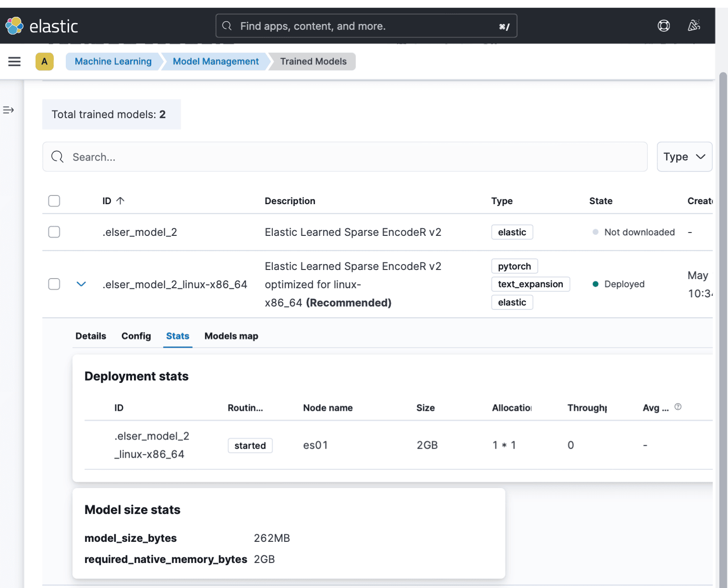Image resolution: width=728 pixels, height=588 pixels.
Task: Click the .elser_model_2 ID text
Action: click(x=140, y=232)
